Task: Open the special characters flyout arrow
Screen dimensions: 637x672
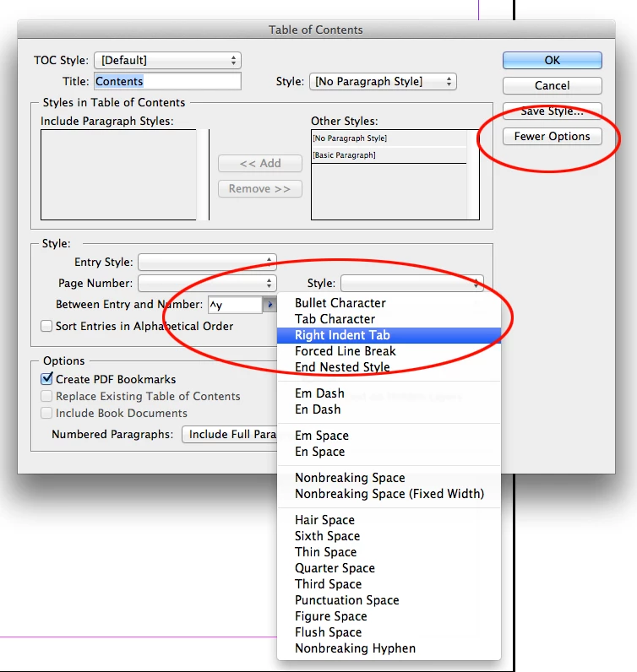Action: coord(269,305)
